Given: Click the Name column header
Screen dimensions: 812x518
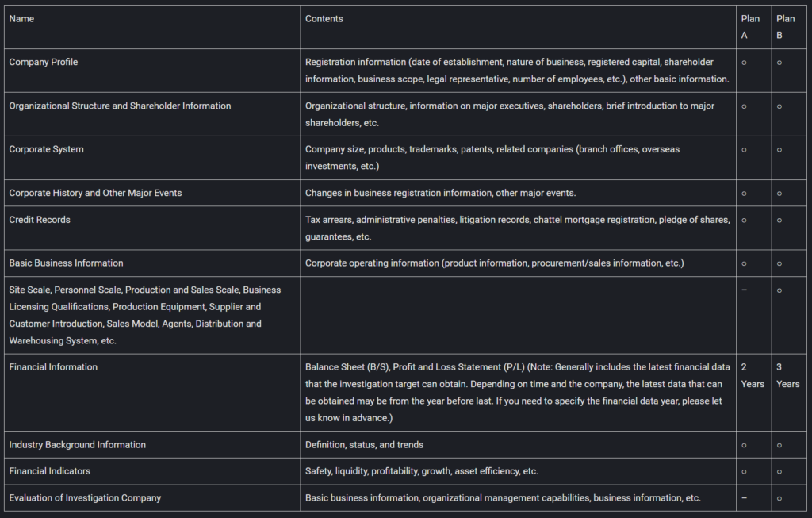Looking at the screenshot, I should 21,19.
